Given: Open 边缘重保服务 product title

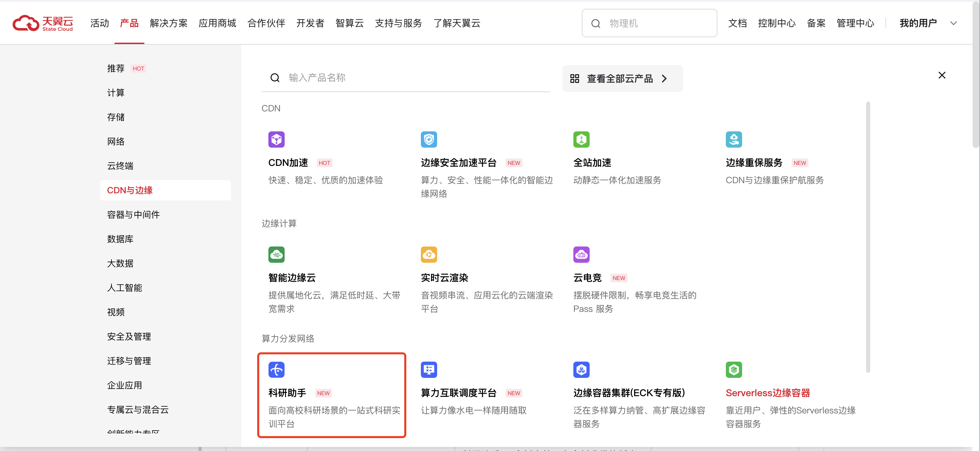Looking at the screenshot, I should tap(754, 163).
